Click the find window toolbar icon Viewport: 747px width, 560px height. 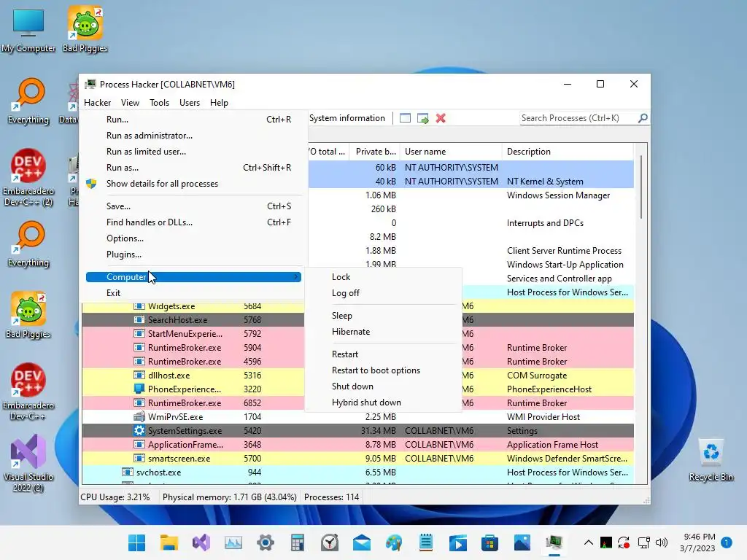(x=405, y=118)
